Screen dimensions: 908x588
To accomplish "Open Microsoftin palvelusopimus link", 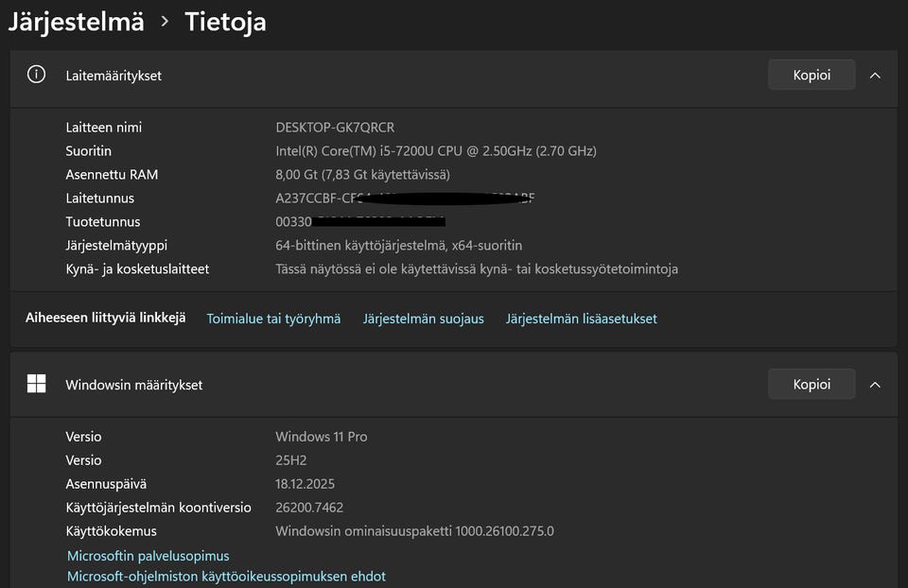I will click(148, 556).
